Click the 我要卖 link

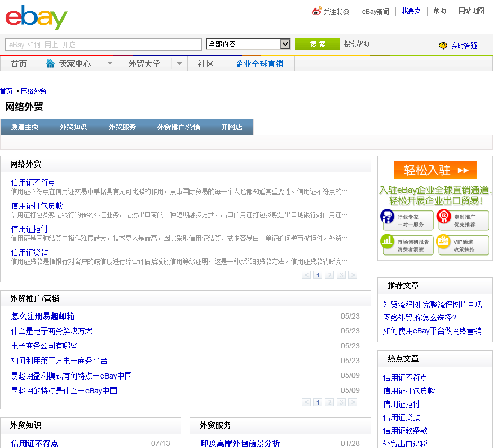411,11
